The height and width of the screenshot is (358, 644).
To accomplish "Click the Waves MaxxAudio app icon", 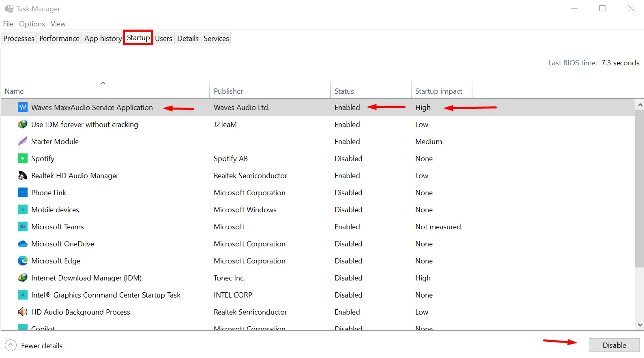I will (x=23, y=108).
